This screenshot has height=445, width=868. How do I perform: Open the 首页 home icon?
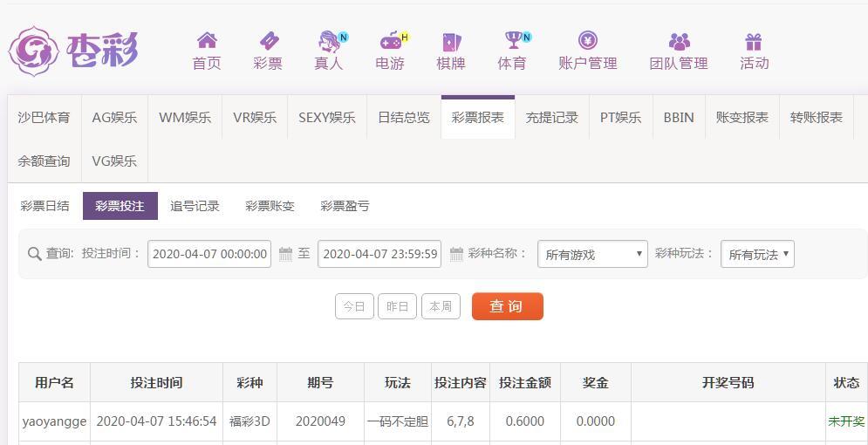[x=207, y=40]
